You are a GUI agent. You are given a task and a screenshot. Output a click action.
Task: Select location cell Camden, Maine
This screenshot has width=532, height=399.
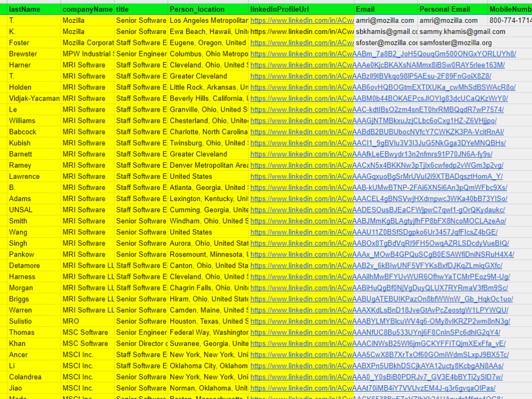(209, 311)
